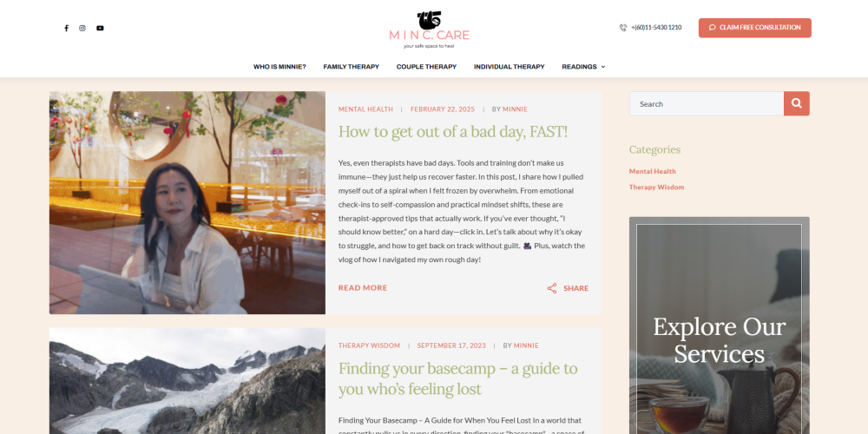
Task: Open the YouTube social icon
Action: click(100, 29)
